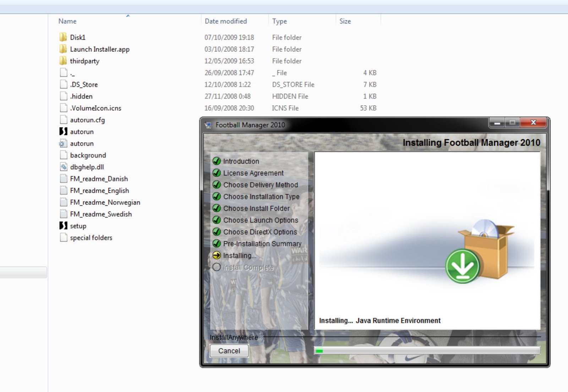Click the FM_readme_Norwegian document icon
This screenshot has height=392, width=568.
64,202
